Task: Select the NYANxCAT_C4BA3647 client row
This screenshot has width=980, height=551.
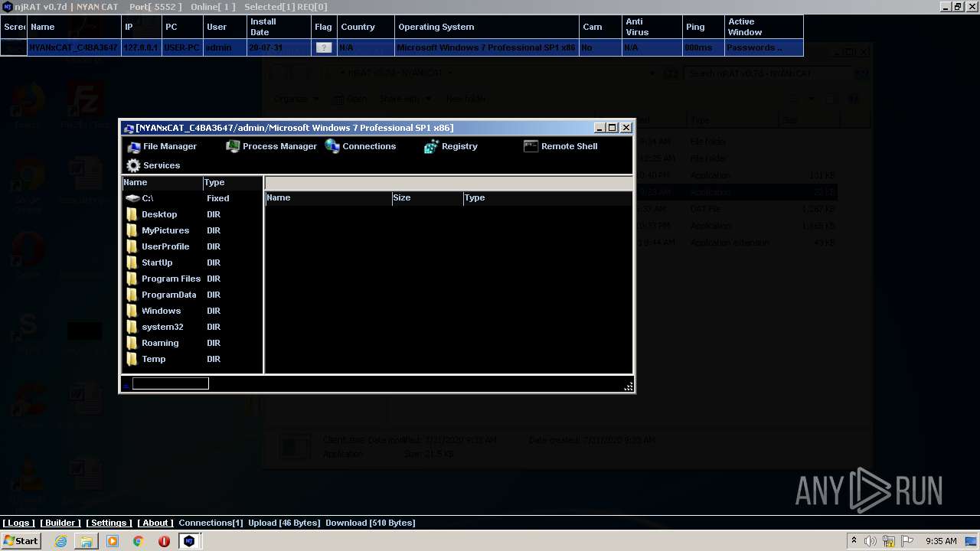Action: click(x=402, y=47)
